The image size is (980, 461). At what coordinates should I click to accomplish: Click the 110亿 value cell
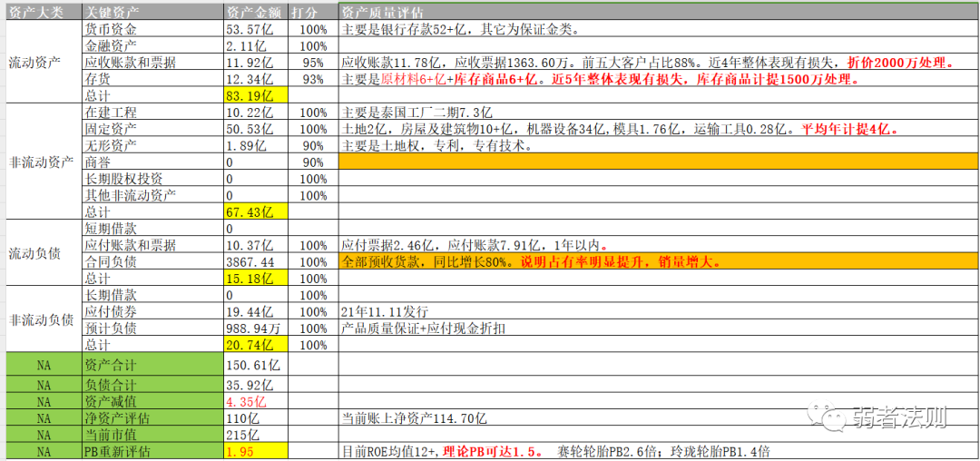click(257, 418)
